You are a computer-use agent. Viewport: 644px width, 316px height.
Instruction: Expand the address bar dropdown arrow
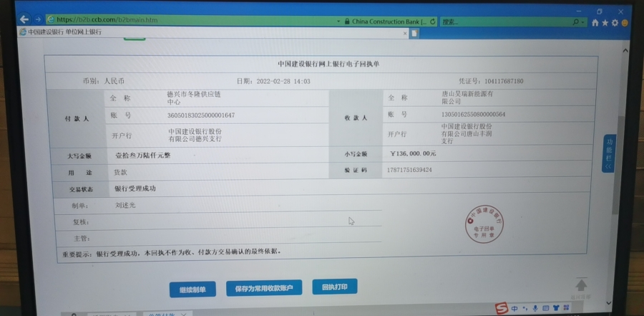[338, 21]
